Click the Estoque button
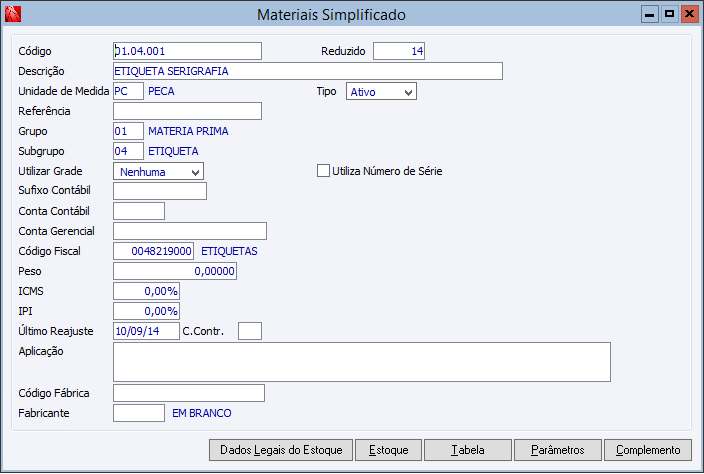The width and height of the screenshot is (704, 474). pos(388,450)
